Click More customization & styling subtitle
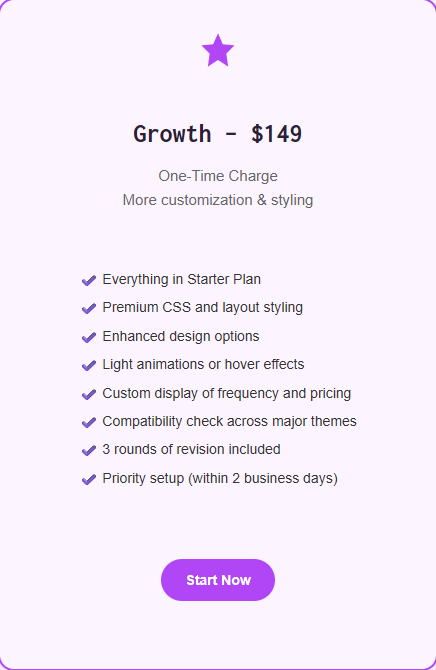The height and width of the screenshot is (670, 436). [x=218, y=200]
